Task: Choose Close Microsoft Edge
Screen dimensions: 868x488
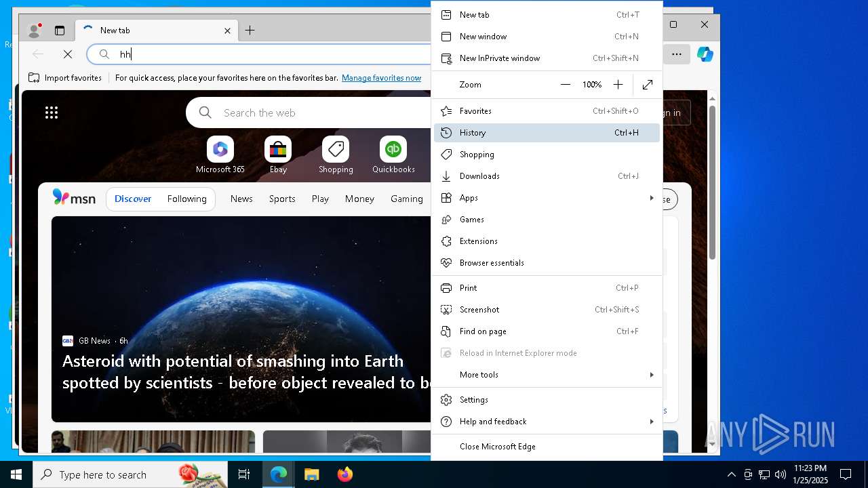Action: tap(547, 447)
